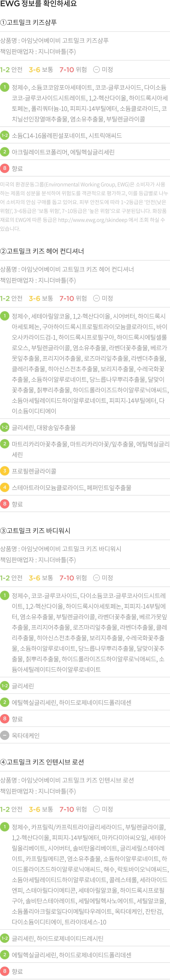Click the ③고트밀크 키즈 바디워시 heading
The width and height of the screenshot is (170, 980).
coord(35,530)
